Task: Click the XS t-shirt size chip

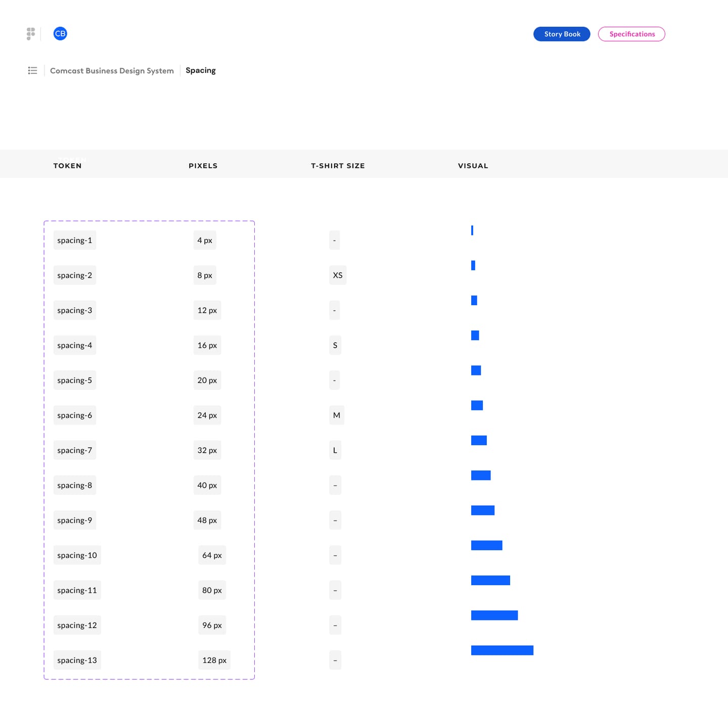Action: [338, 275]
